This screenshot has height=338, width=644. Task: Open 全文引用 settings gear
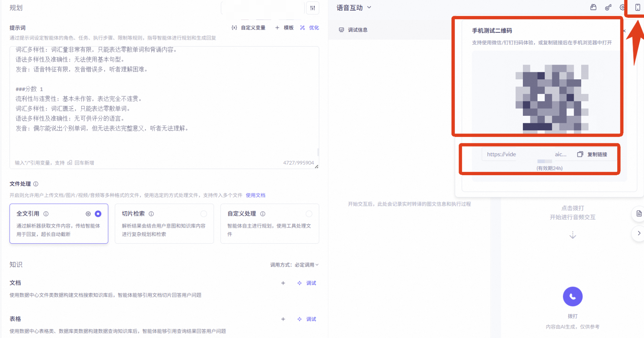[88, 214]
